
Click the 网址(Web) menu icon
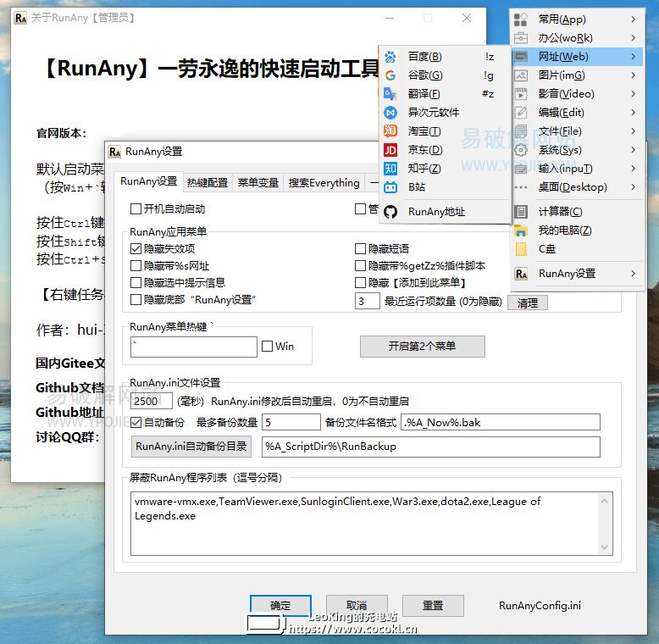click(x=521, y=56)
